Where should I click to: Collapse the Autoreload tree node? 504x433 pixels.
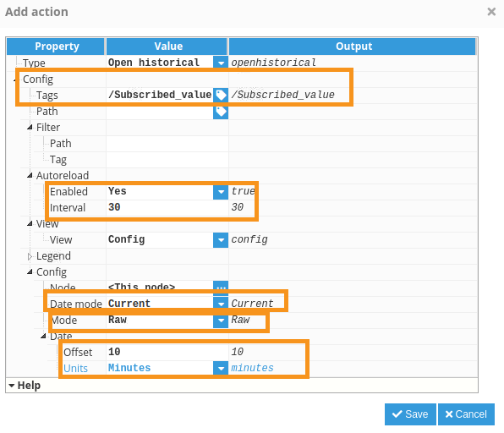pyautogui.click(x=30, y=176)
